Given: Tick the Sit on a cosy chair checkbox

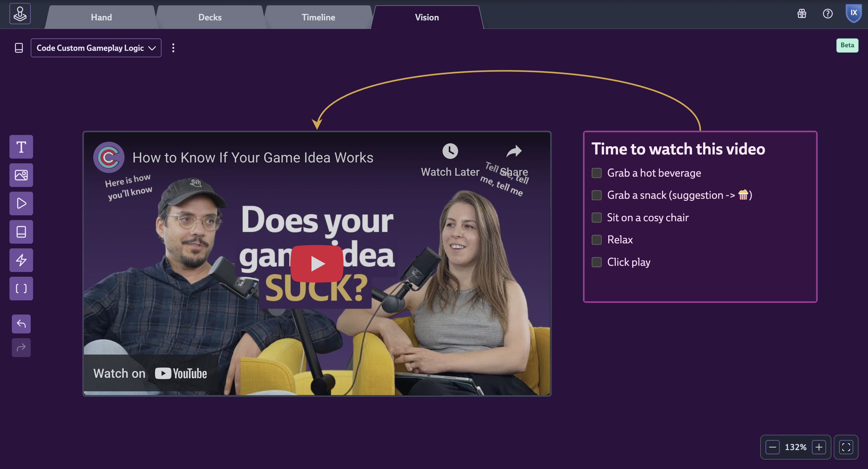Looking at the screenshot, I should click(596, 217).
